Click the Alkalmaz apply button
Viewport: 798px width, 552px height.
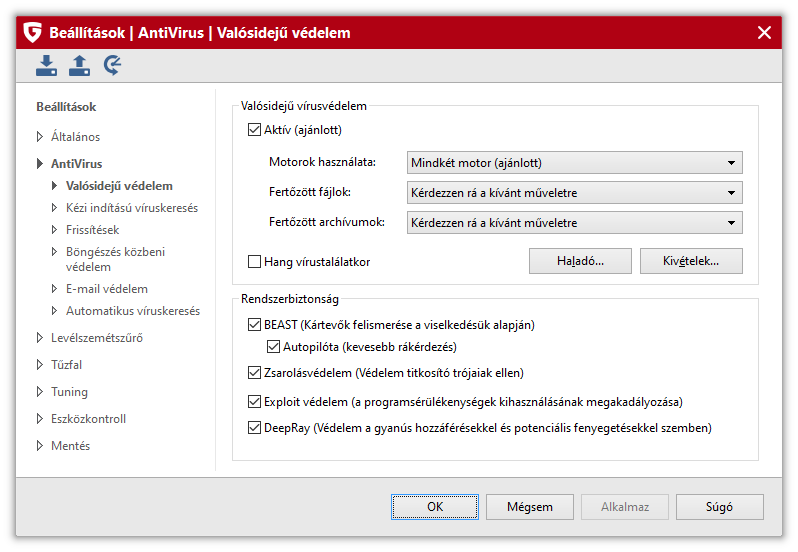pos(624,507)
